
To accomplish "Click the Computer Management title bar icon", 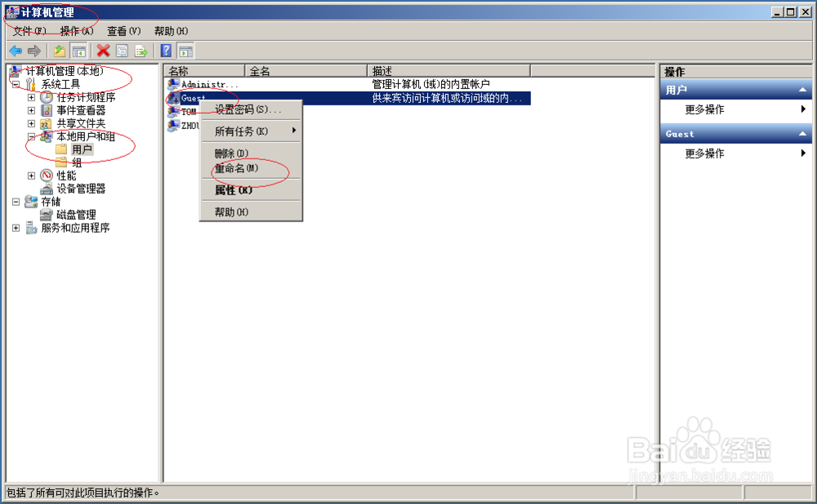I will [12, 12].
